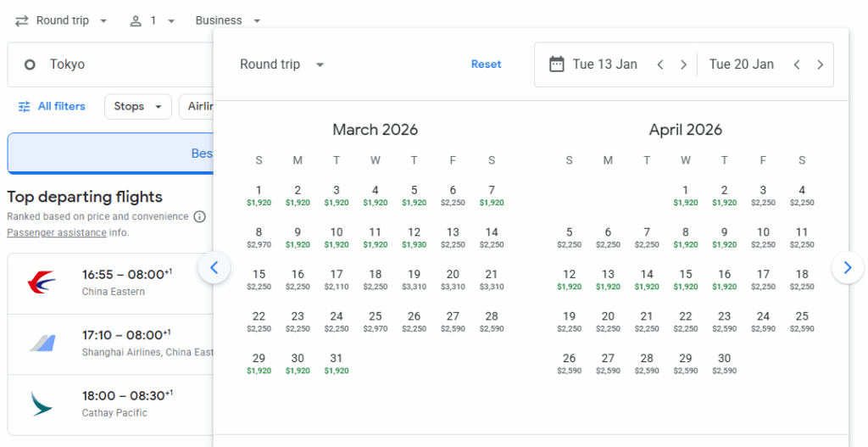This screenshot has width=868, height=447.
Task: Shift departure date back one day
Action: (x=660, y=64)
